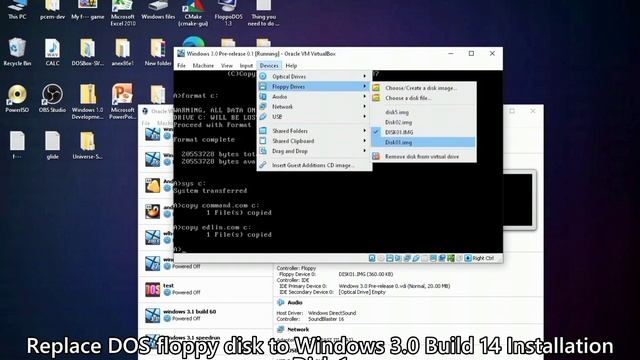
Task: Expand arrow next to Network
Action: point(364,107)
